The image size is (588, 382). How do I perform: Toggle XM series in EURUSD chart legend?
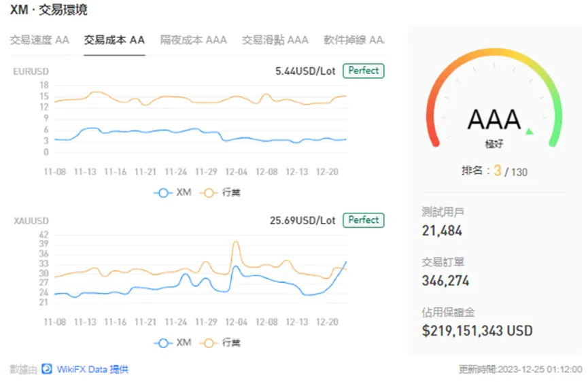point(173,192)
